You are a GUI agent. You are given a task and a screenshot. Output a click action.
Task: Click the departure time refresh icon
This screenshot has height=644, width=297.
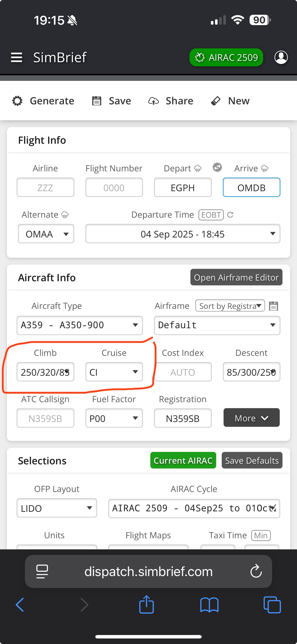tap(230, 214)
